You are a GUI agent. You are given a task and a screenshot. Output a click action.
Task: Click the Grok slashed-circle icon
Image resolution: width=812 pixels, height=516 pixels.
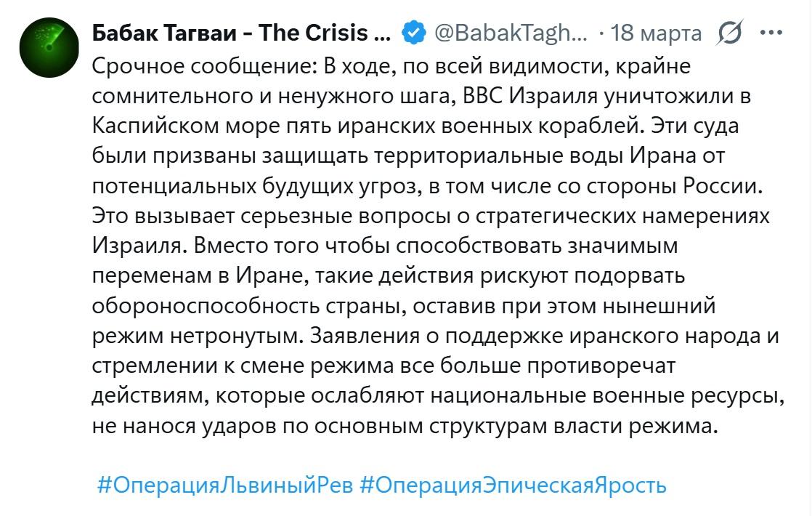pyautogui.click(x=728, y=33)
